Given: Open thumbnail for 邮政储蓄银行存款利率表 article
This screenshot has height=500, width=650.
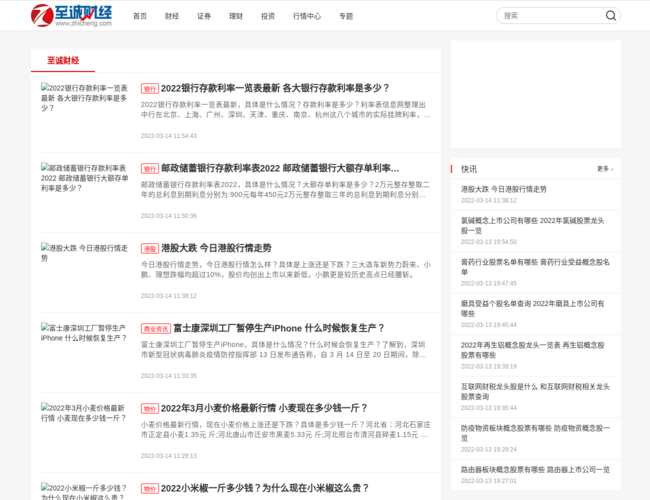Looking at the screenshot, I should tap(85, 178).
